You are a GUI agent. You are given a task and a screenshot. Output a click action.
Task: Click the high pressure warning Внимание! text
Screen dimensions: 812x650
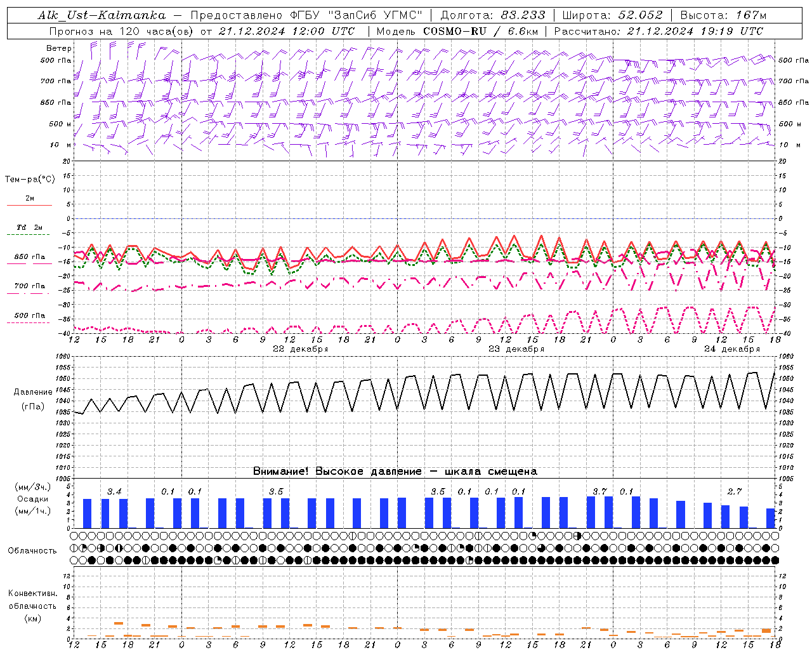coord(395,472)
